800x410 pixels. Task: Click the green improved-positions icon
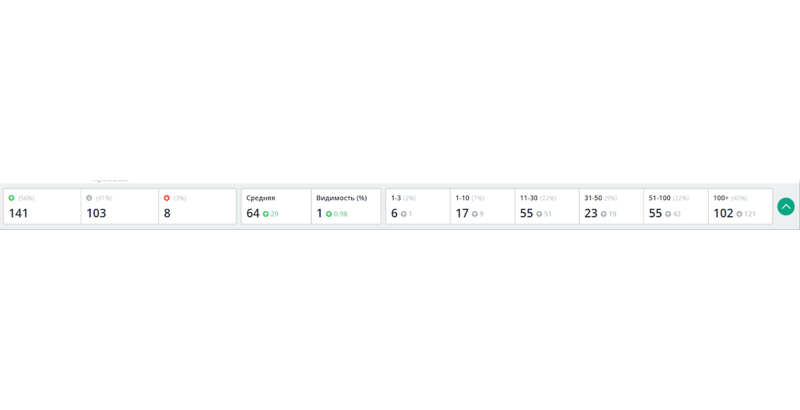[x=12, y=198]
